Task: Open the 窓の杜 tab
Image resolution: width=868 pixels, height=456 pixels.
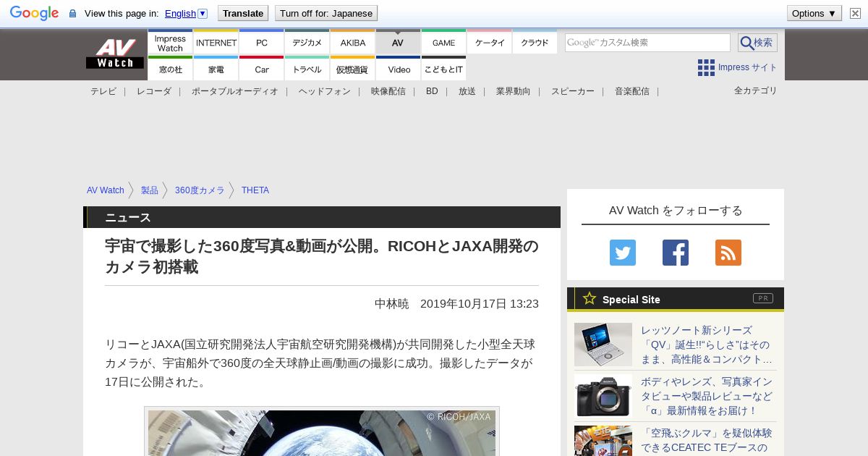Action: pyautogui.click(x=170, y=69)
